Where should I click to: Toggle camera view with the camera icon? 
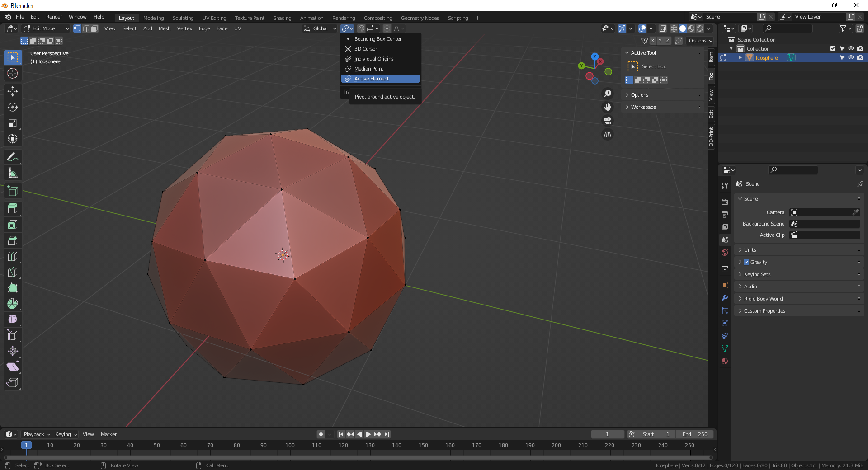click(608, 121)
